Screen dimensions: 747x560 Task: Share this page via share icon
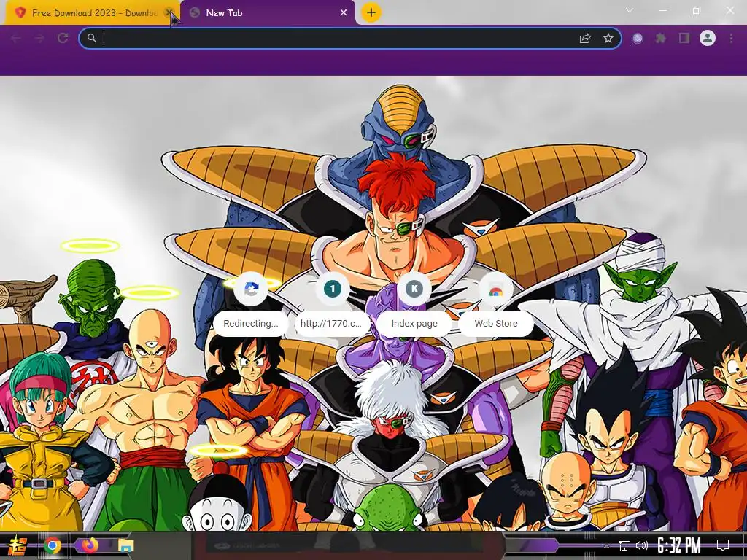coord(585,38)
